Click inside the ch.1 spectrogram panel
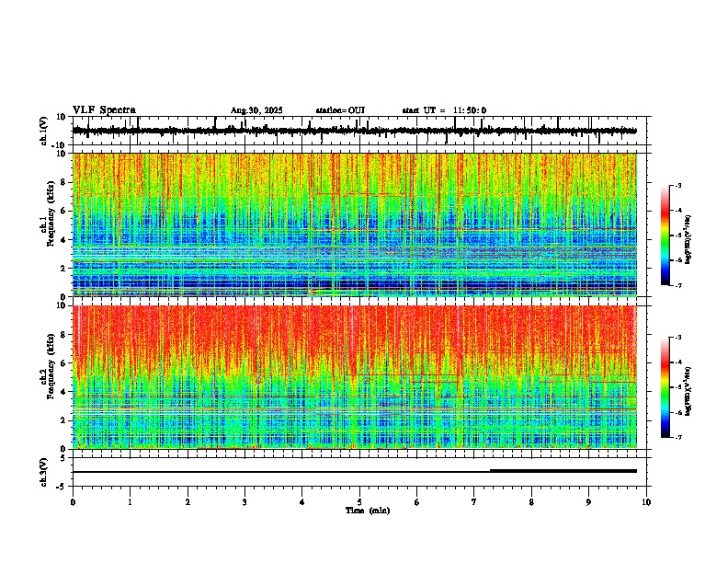 coord(354,224)
